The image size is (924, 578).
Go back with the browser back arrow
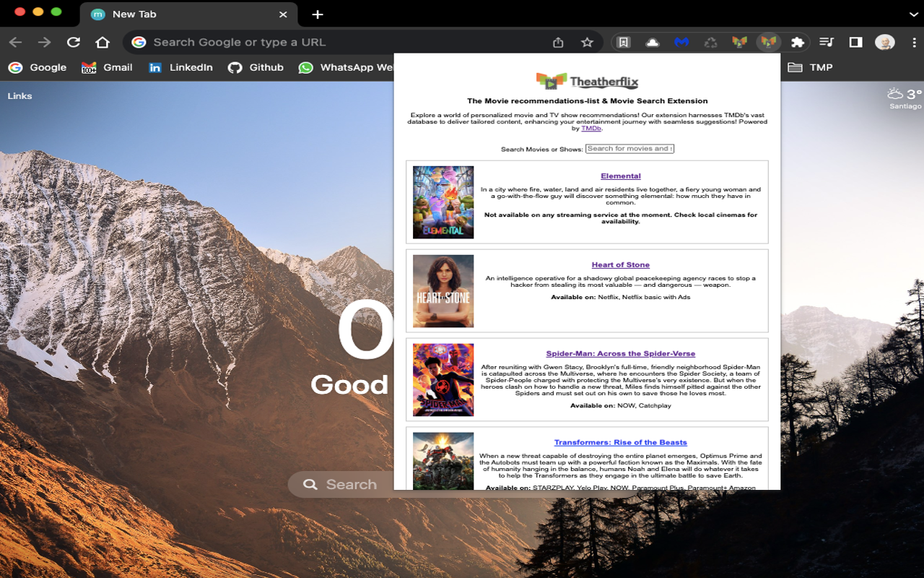(15, 43)
